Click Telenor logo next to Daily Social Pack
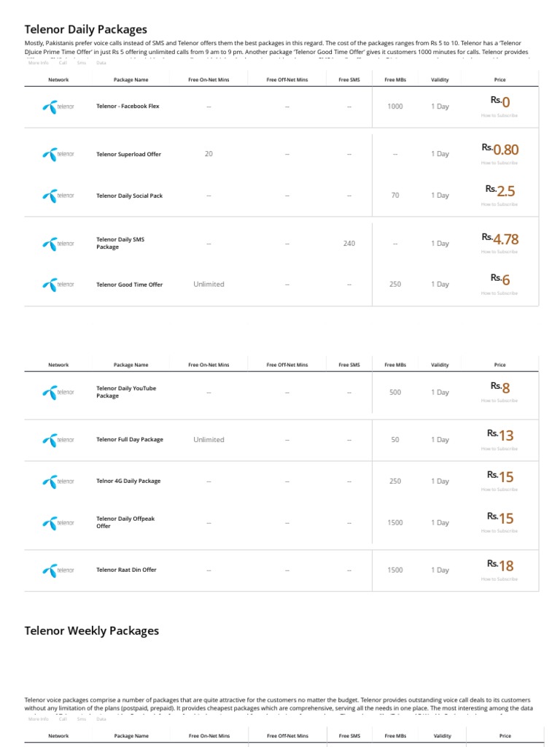The height and width of the screenshot is (747, 560). [58, 196]
